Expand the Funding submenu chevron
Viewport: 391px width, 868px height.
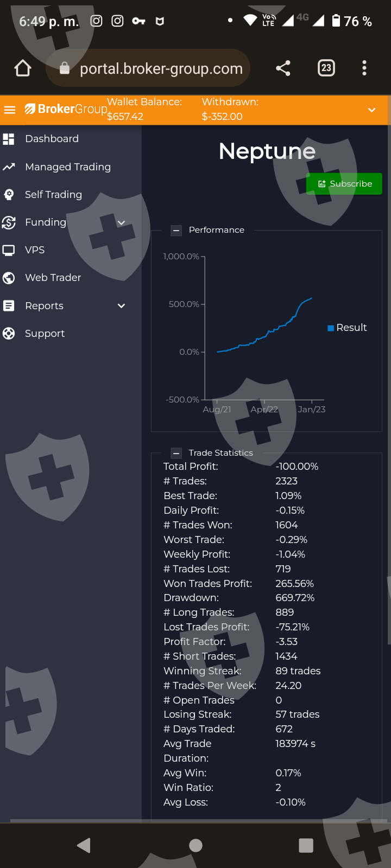click(122, 222)
